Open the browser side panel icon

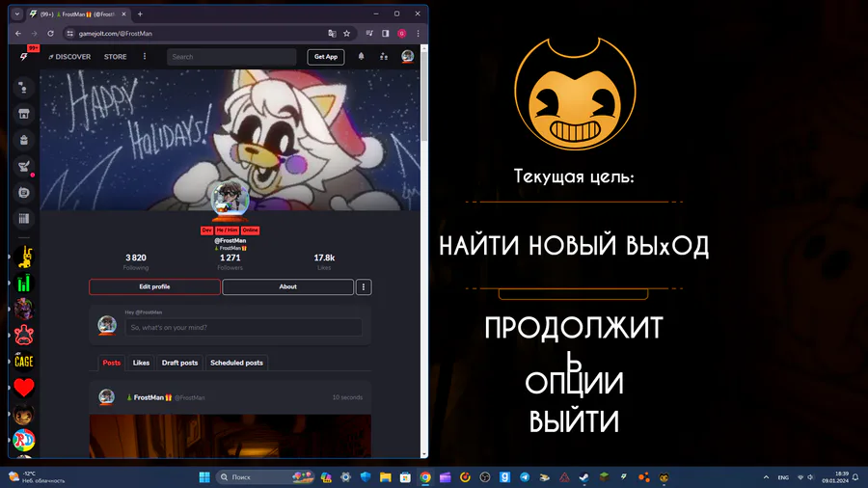[x=385, y=34]
